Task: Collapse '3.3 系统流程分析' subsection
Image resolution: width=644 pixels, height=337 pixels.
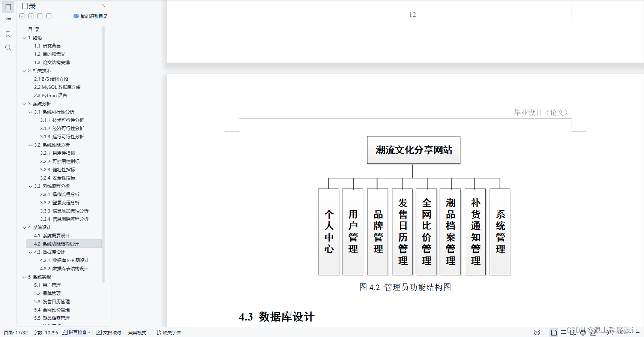Action: coord(30,186)
